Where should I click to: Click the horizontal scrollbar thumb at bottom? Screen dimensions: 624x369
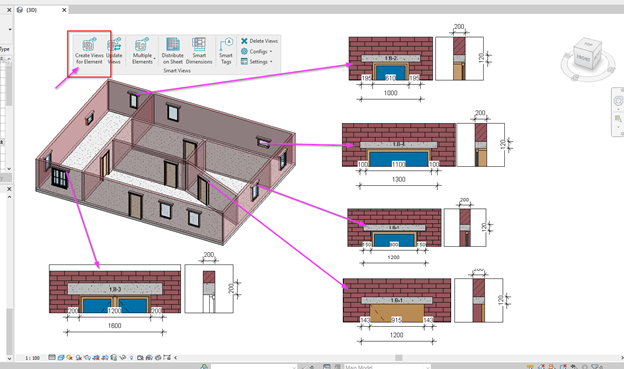398,358
